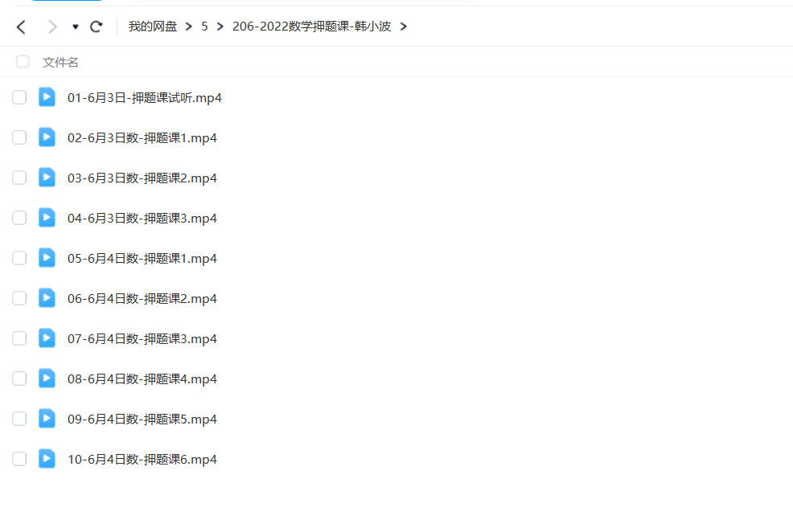Click video icon of 10-6月4日数-押题课6.mp4
793x532 pixels.
coord(47,459)
